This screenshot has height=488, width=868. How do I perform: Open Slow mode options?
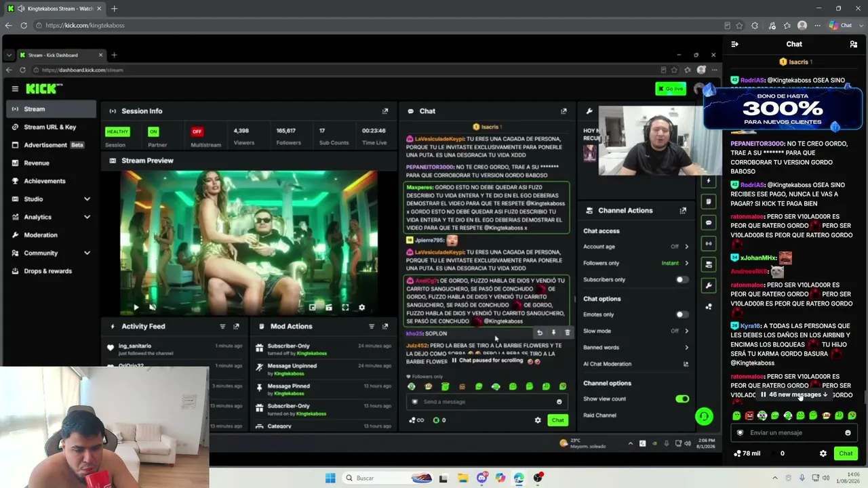coord(635,331)
